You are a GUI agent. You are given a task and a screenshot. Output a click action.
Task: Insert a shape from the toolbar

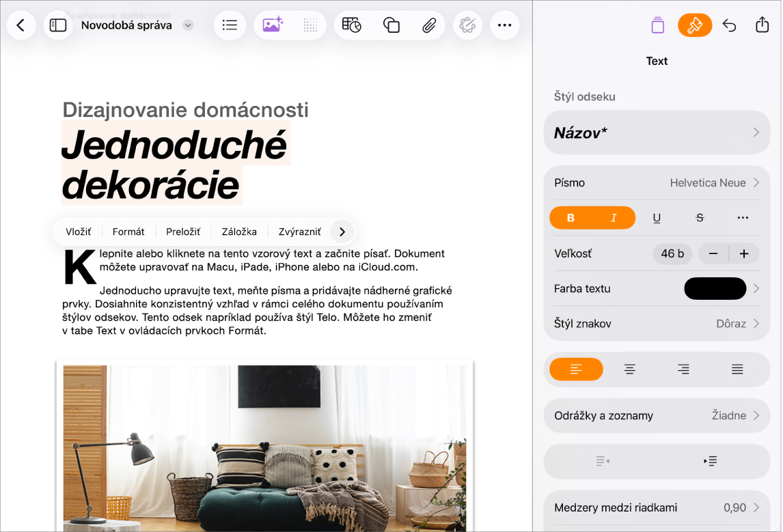(391, 25)
